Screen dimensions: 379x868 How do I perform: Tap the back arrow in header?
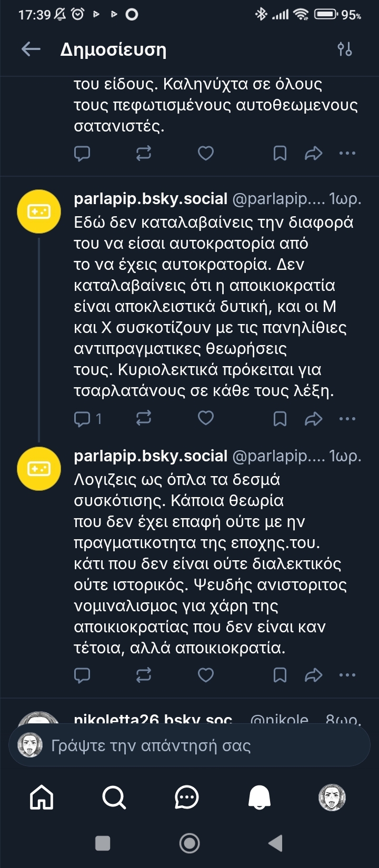click(x=31, y=49)
